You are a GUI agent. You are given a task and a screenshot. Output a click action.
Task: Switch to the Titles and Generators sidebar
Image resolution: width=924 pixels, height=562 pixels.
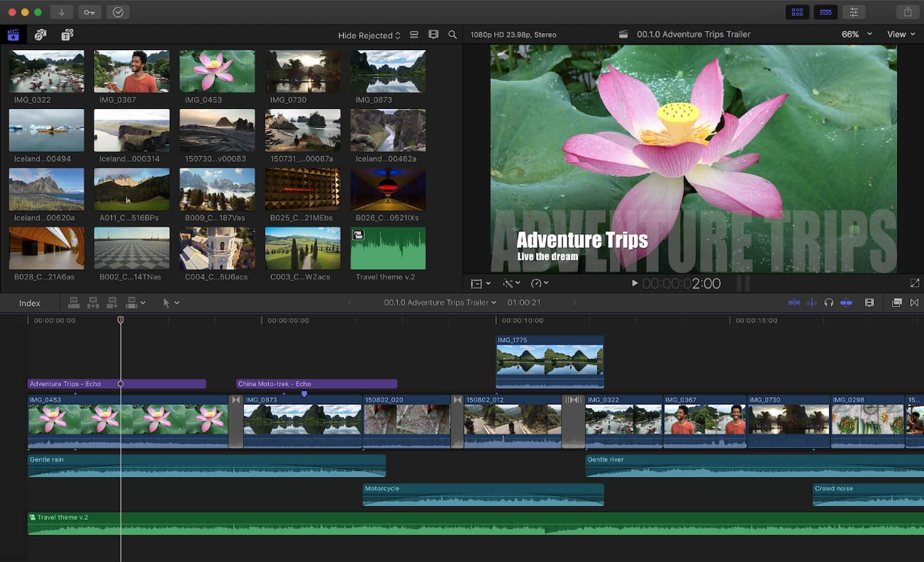(x=67, y=35)
